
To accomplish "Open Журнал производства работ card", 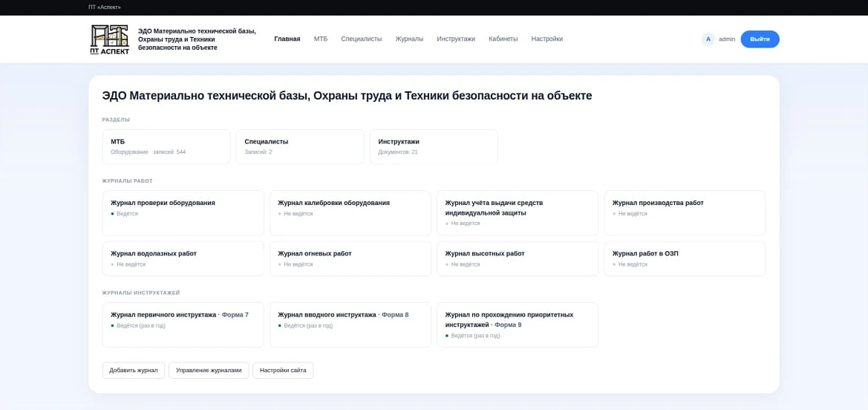I will pos(685,213).
